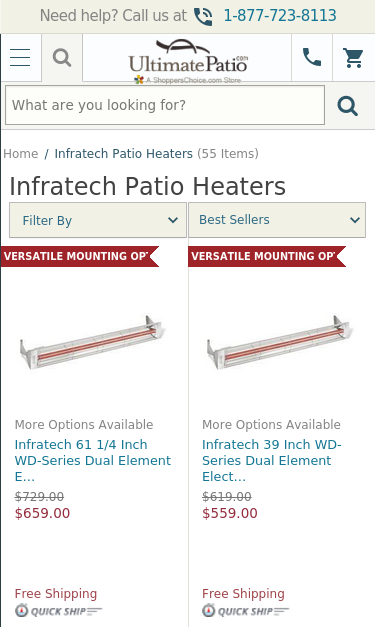Toggle the search icon in header
Screen dimensions: 375x627
[x=62, y=58]
